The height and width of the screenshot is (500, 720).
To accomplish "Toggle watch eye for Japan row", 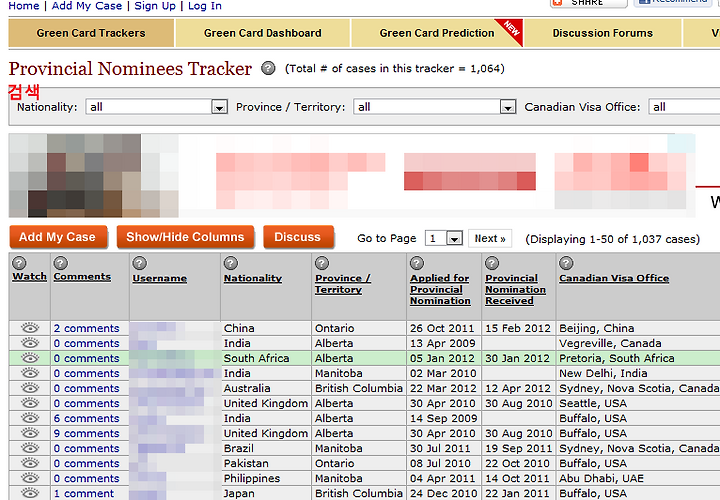I will tap(30, 493).
